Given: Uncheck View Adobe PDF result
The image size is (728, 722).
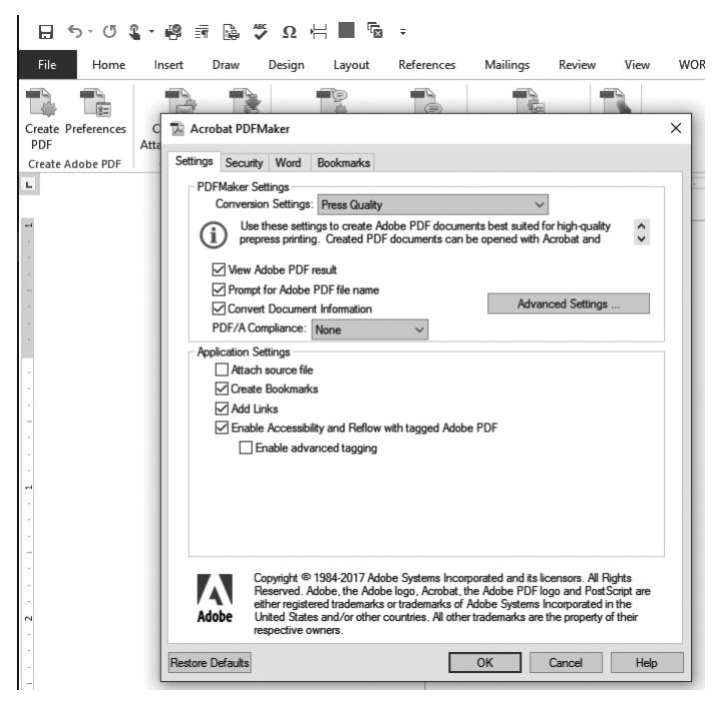Looking at the screenshot, I should (x=220, y=270).
